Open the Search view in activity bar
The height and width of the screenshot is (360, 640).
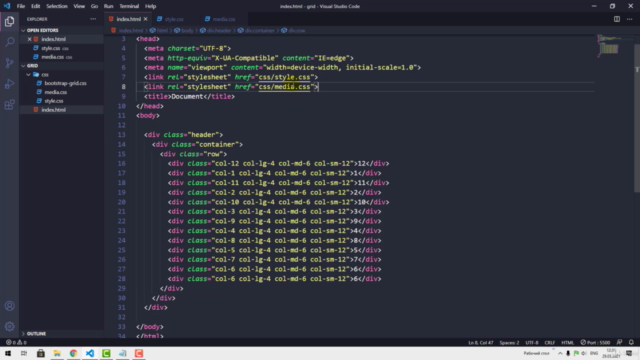(x=9, y=42)
